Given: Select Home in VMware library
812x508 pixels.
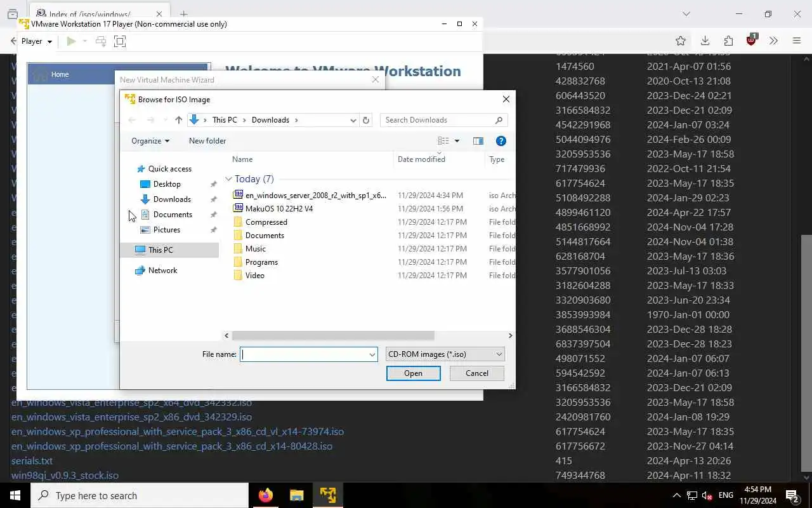Looking at the screenshot, I should tap(60, 74).
